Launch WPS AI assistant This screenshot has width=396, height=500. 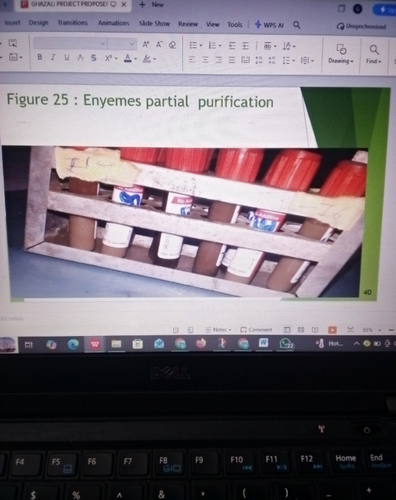[x=269, y=25]
